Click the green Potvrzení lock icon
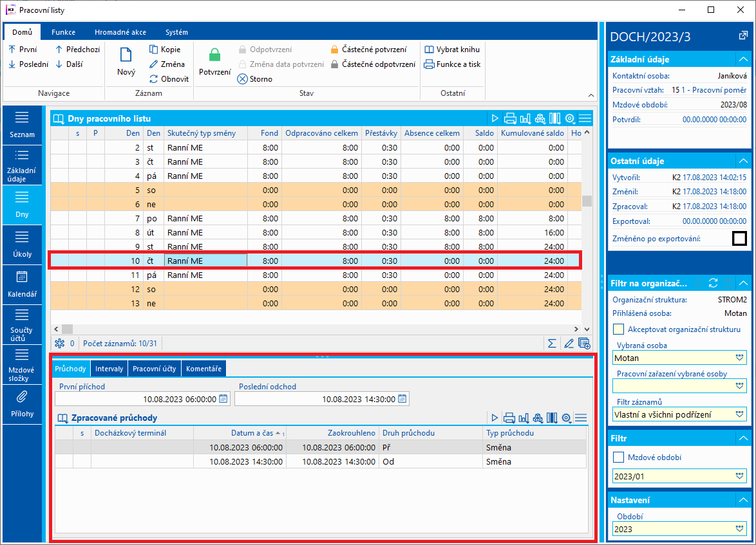 [x=214, y=55]
